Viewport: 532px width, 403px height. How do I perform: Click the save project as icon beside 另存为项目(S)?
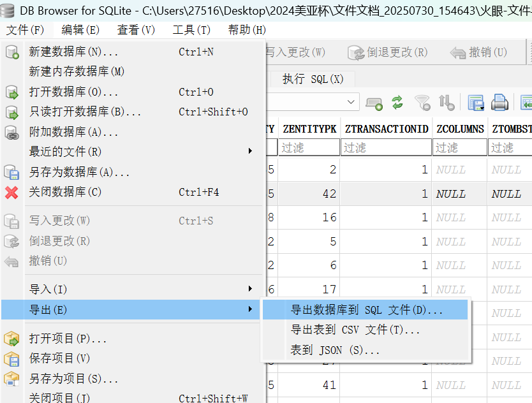(11, 379)
